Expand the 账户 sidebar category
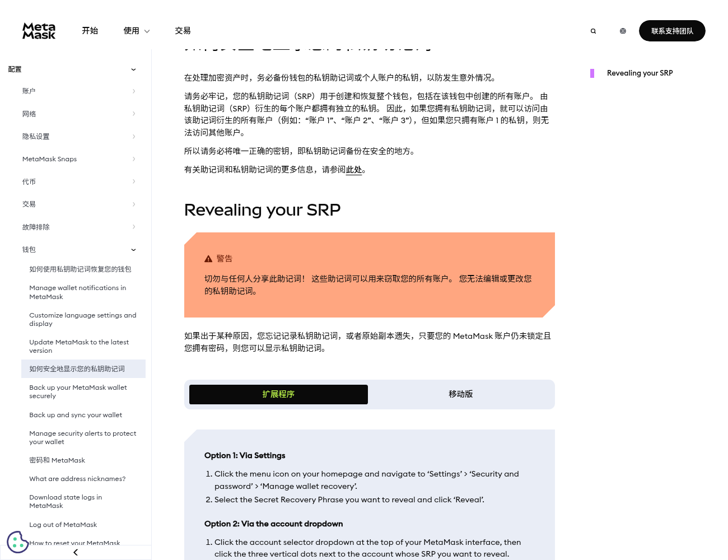 79,91
